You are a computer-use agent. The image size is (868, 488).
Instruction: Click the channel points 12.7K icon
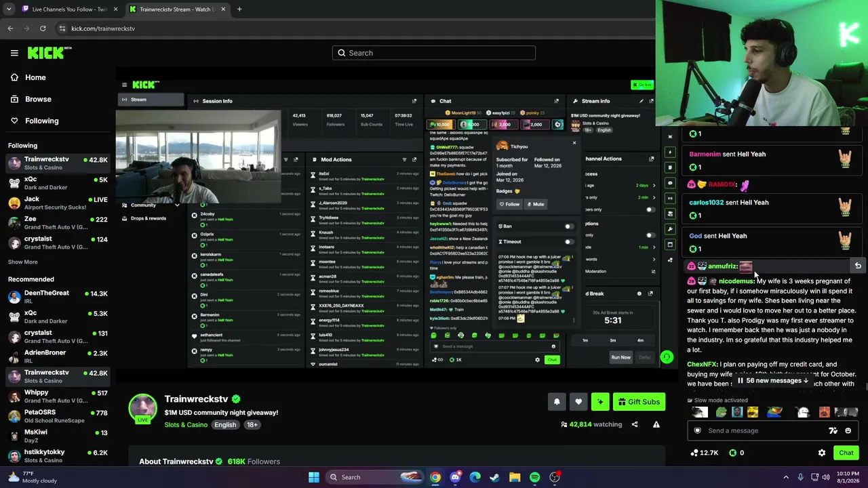tap(704, 453)
